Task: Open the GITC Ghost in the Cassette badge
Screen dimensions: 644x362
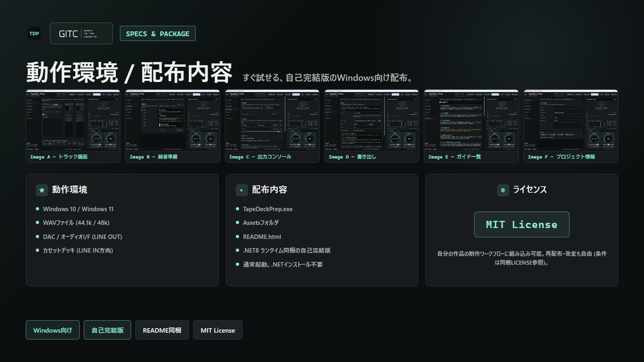Action: click(x=81, y=33)
